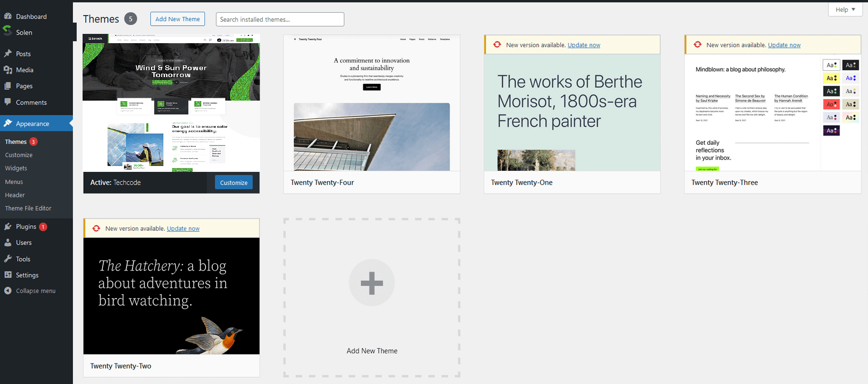Open the Solen menu item
The height and width of the screenshot is (384, 868).
[24, 32]
